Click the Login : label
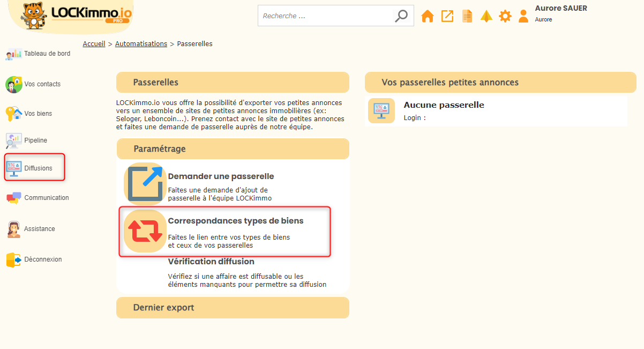 [x=415, y=118]
